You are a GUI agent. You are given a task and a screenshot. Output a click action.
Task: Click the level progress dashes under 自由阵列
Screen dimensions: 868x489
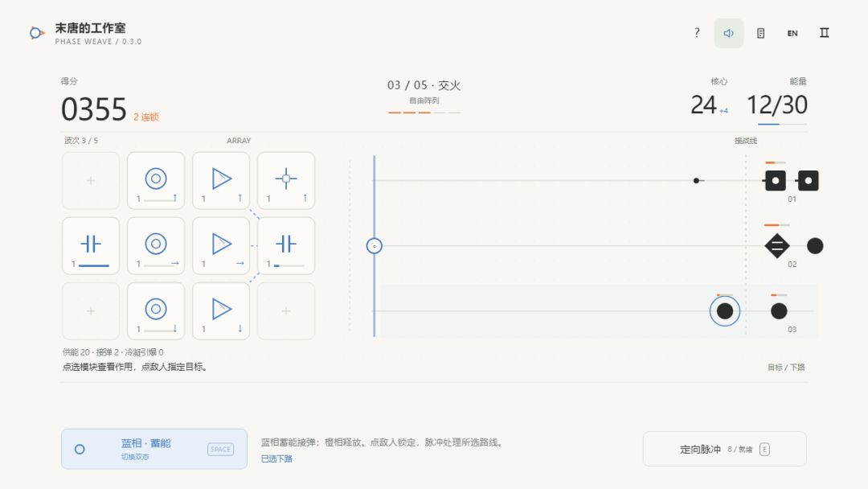(x=424, y=113)
